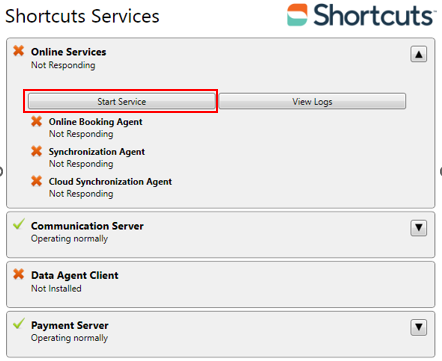Expand the Payment Server panel
This screenshot has width=442, height=361.
[419, 327]
